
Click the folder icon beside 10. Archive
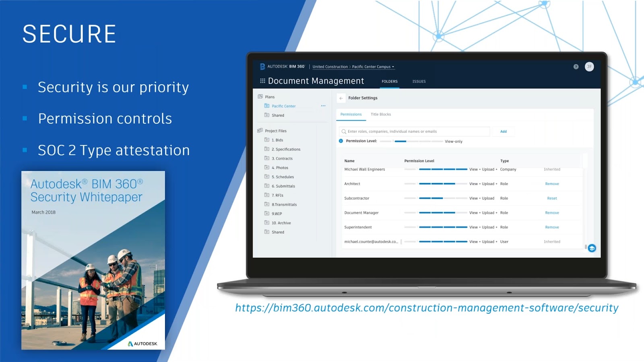[266, 223]
